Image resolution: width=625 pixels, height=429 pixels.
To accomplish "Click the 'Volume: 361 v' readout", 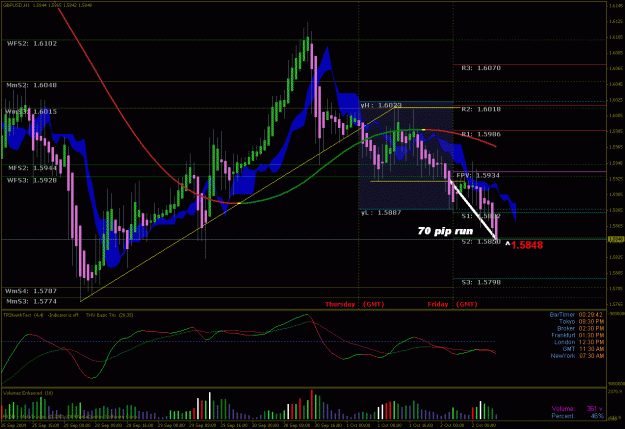I will tap(577, 409).
